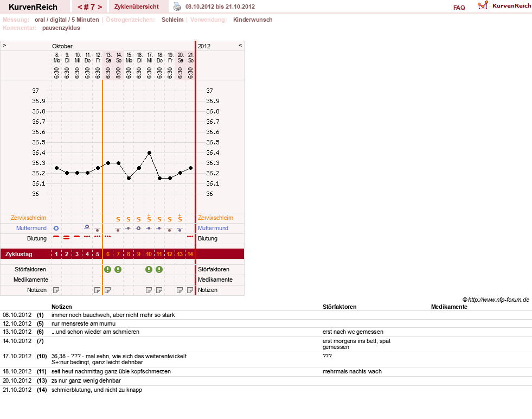Image resolution: width=532 pixels, height=419 pixels.
Task: Open the Zyklenübersicht tab
Action: (137, 7)
